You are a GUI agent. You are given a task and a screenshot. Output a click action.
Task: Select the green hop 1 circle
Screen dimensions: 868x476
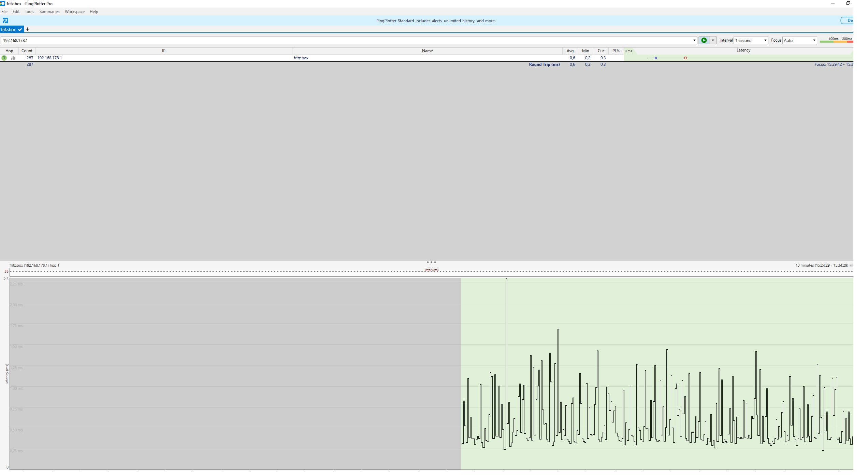pos(4,58)
